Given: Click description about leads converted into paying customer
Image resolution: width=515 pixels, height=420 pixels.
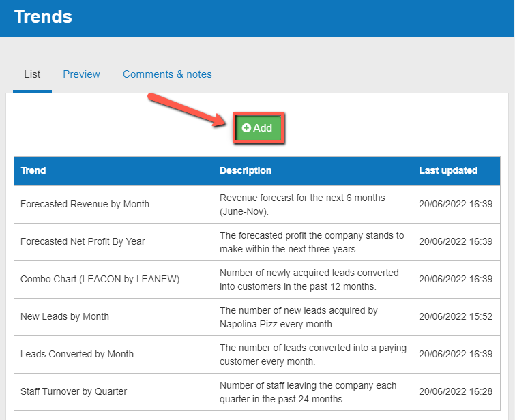Looking at the screenshot, I should tap(313, 355).
